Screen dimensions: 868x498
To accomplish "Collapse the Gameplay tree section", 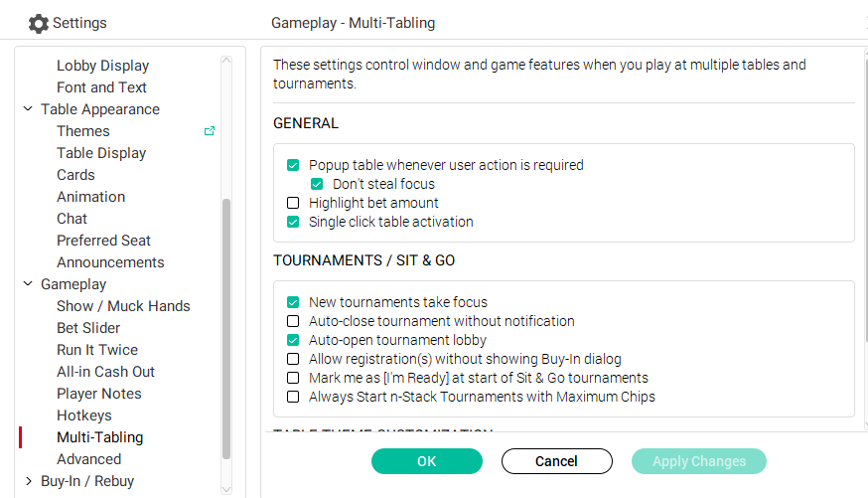I will pos(28,284).
